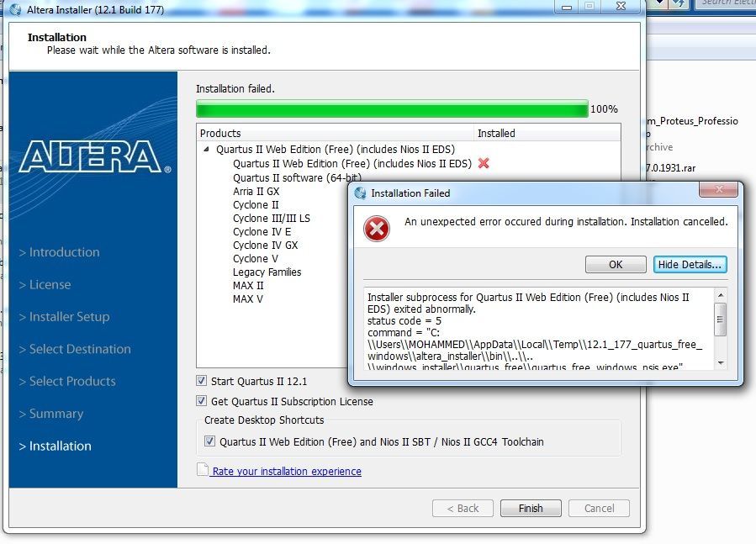Click scroll-up arrow in error details
The width and height of the screenshot is (756, 544).
721,295
